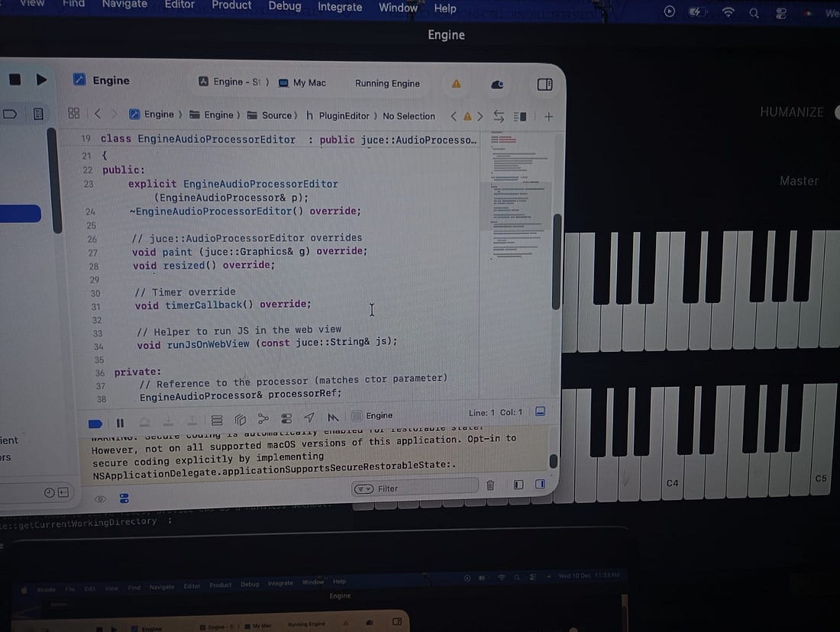840x632 pixels.
Task: Open the Engine process selector in debug bar
Action: pyautogui.click(x=373, y=416)
